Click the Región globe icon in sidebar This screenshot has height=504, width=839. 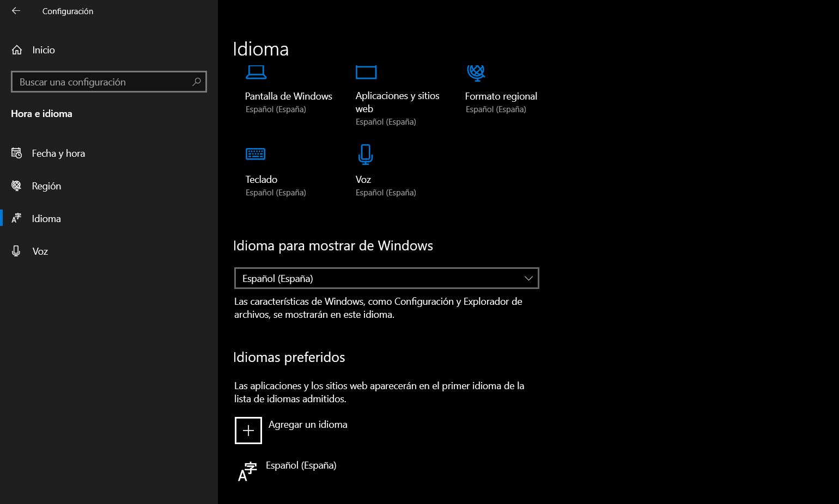(17, 186)
